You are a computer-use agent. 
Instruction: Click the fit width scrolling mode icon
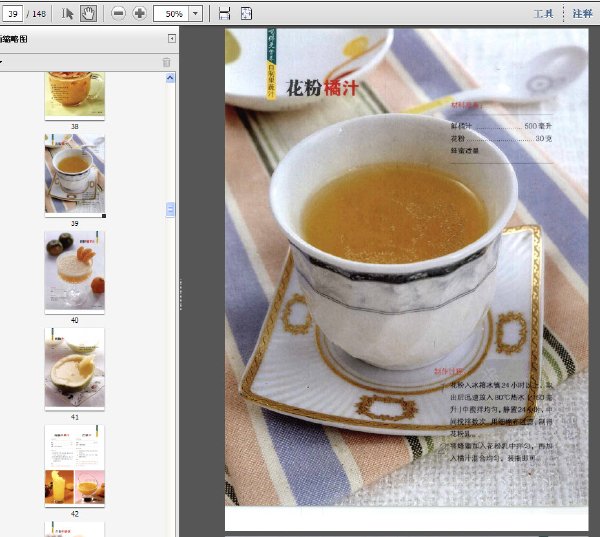(225, 14)
